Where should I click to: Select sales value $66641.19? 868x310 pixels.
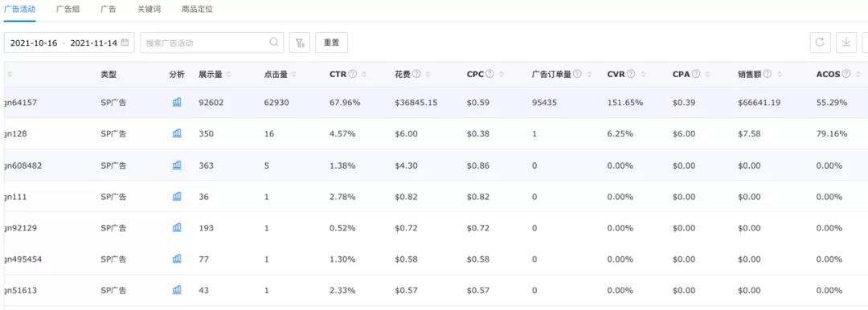pyautogui.click(x=759, y=103)
